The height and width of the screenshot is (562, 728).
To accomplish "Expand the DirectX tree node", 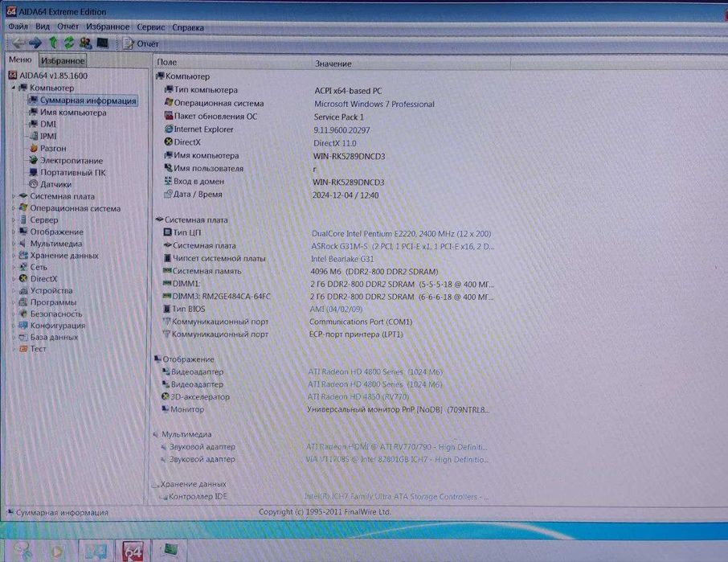I will [14, 279].
